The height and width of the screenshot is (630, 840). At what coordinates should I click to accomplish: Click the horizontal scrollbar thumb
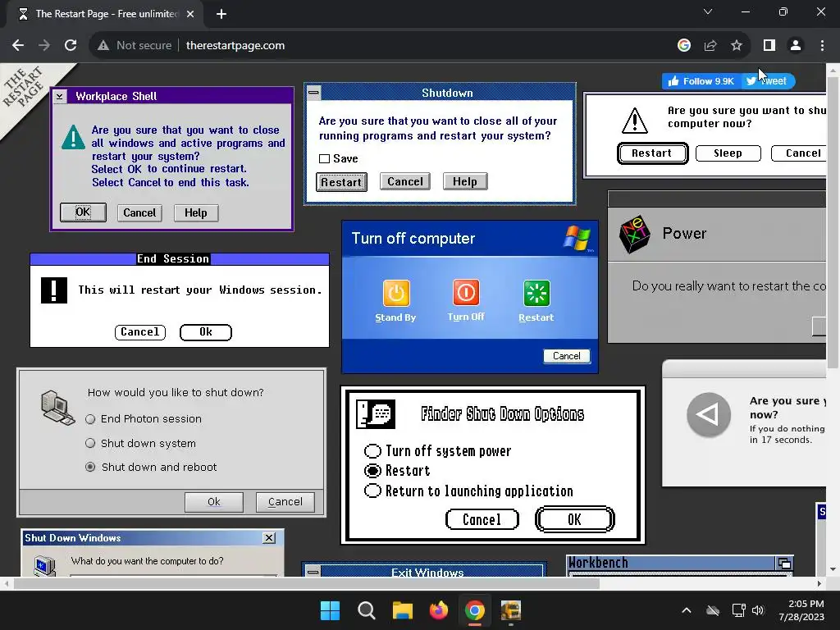pyautogui.click(x=307, y=584)
